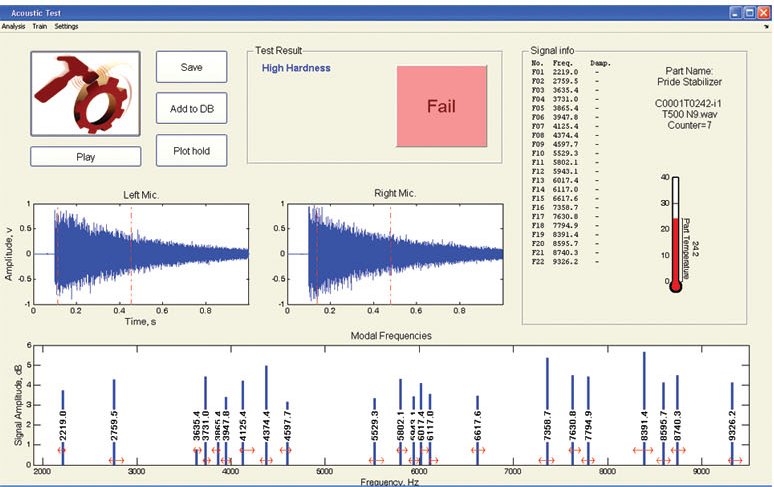Viewport: 774px width, 487px height.
Task: Click the 2219.0 peak in Modal Frequencies
Action: [x=63, y=427]
